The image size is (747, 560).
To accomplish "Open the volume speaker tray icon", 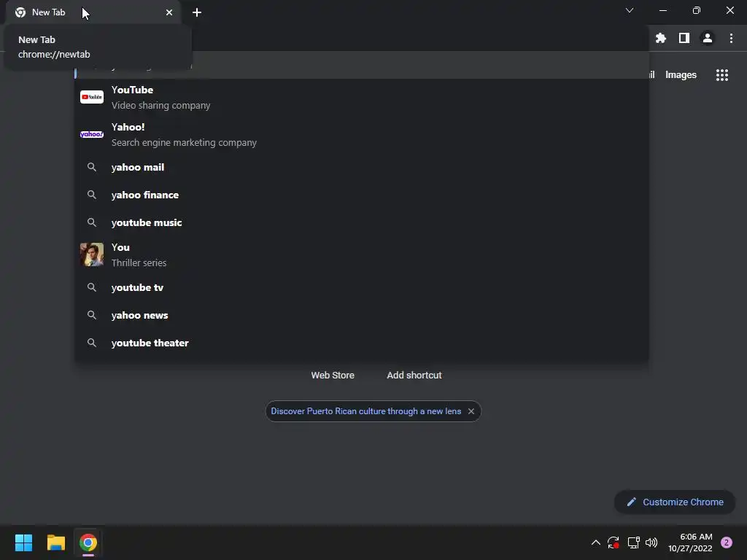I will tap(651, 542).
